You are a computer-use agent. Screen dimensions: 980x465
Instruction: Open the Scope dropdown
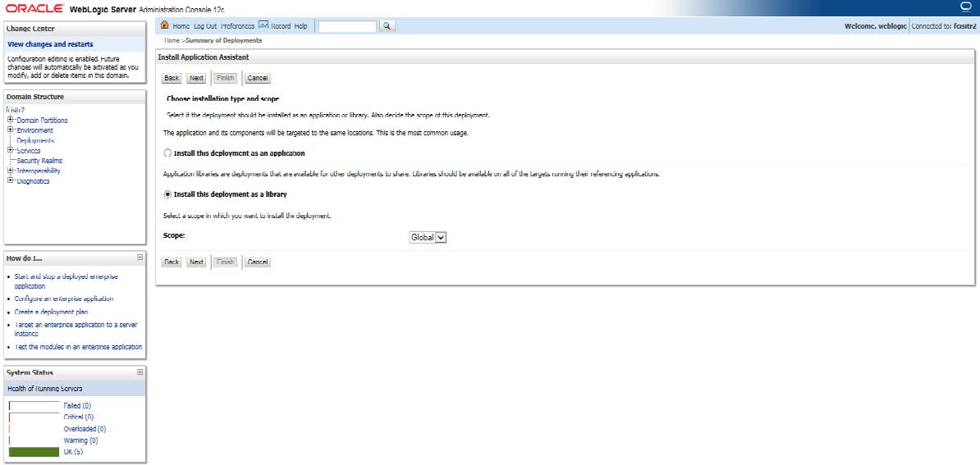point(428,237)
